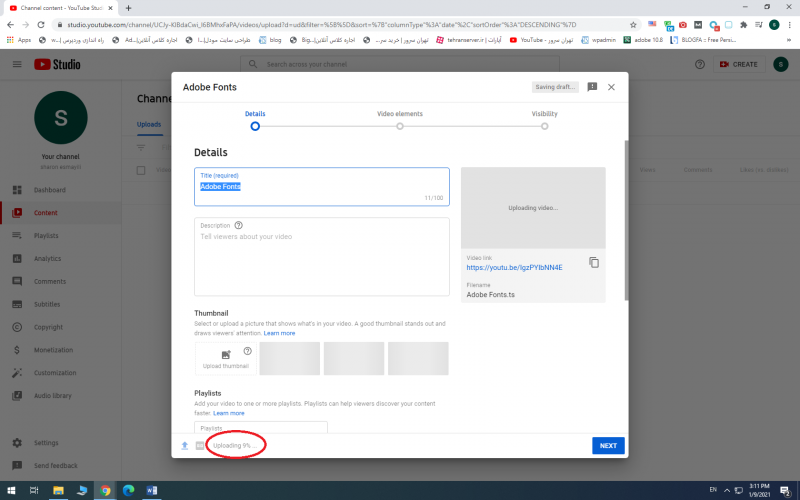Open the YouTube Studio hamburger menu
This screenshot has height=500, width=800.
17,64
